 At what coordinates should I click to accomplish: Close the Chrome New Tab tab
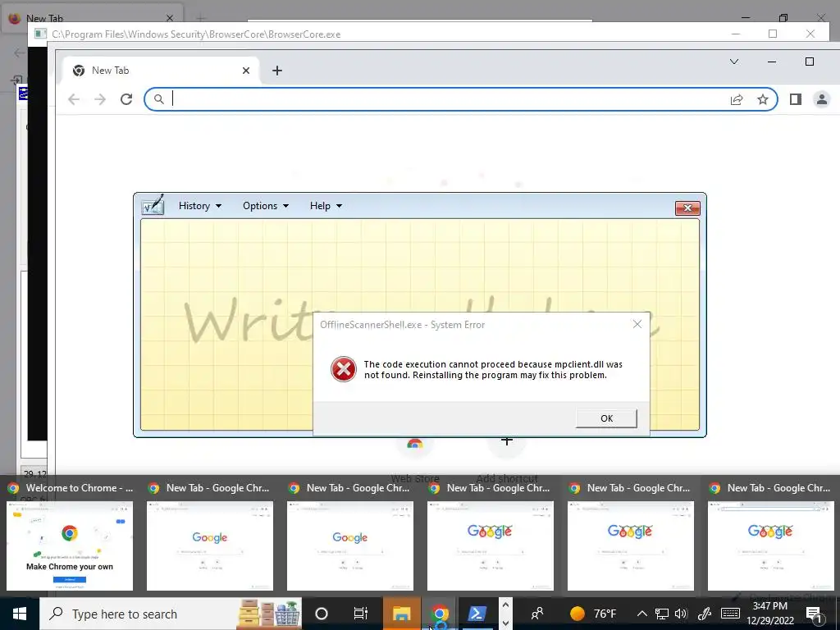tap(246, 71)
